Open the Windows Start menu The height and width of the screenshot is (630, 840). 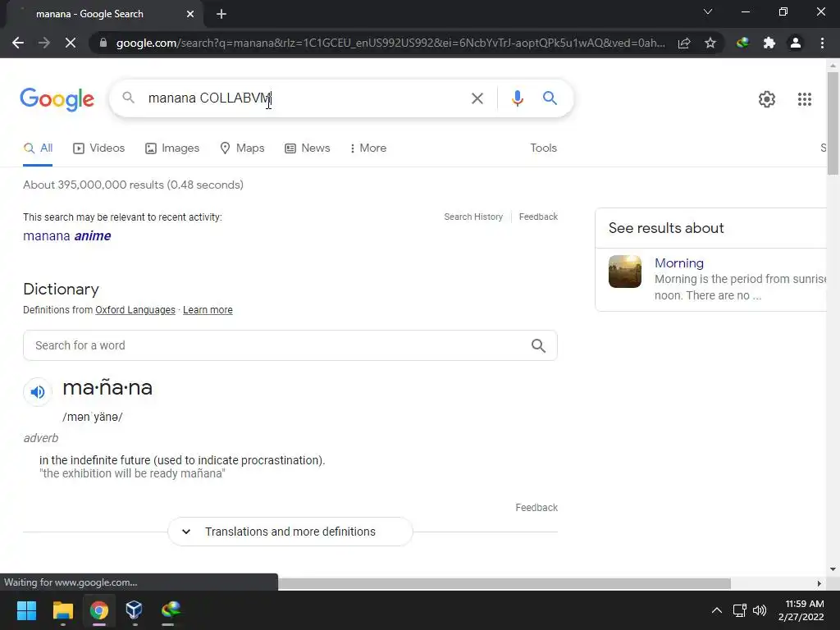tap(26, 610)
